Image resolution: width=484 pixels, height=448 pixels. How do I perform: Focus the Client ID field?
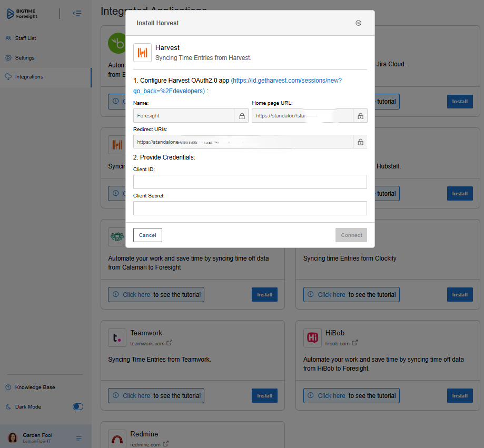click(250, 182)
